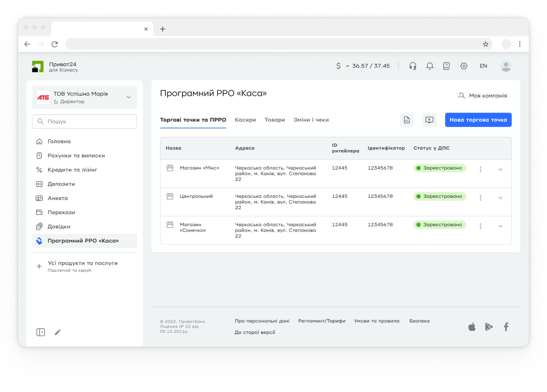Expand the Центральний row chevron

[500, 198]
